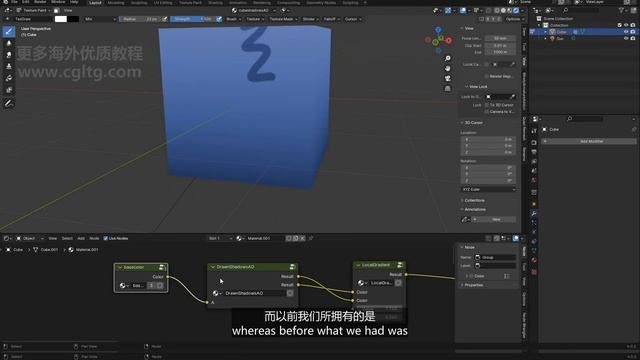Open annotation layer icon dropdown
Image resolution: width=640 pixels, height=360 pixels.
tap(465, 220)
